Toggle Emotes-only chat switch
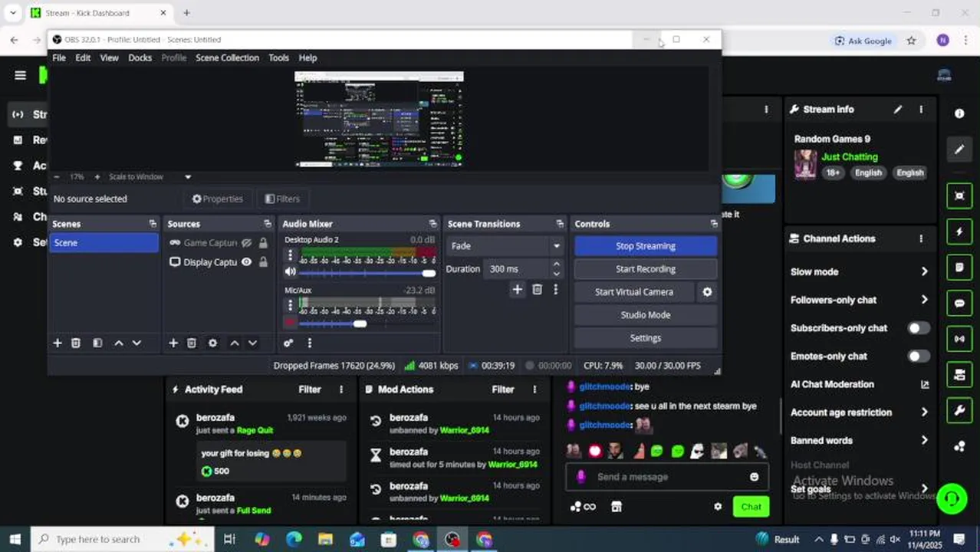Image resolution: width=980 pixels, height=552 pixels. 919,356
